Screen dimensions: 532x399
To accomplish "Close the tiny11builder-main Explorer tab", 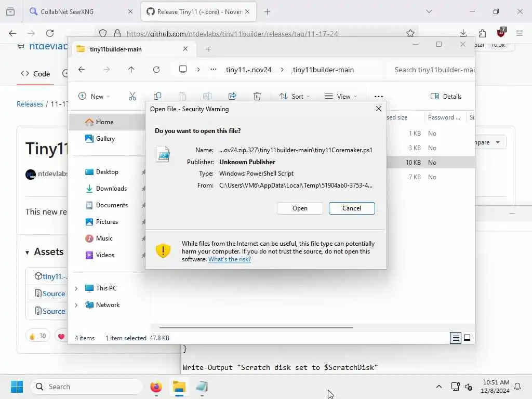I will [x=185, y=49].
